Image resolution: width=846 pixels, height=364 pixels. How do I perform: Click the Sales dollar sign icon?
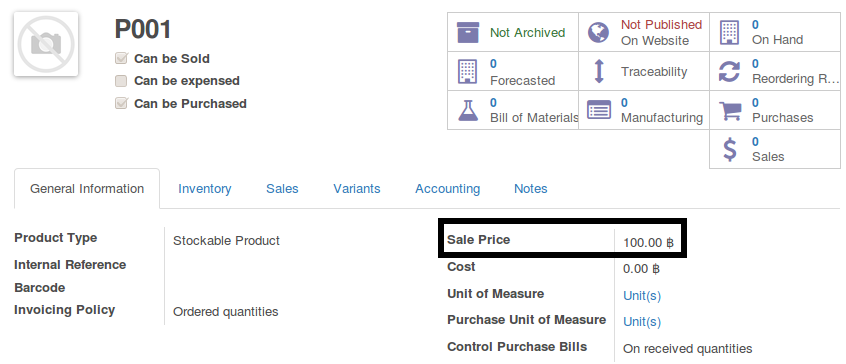pos(729,149)
